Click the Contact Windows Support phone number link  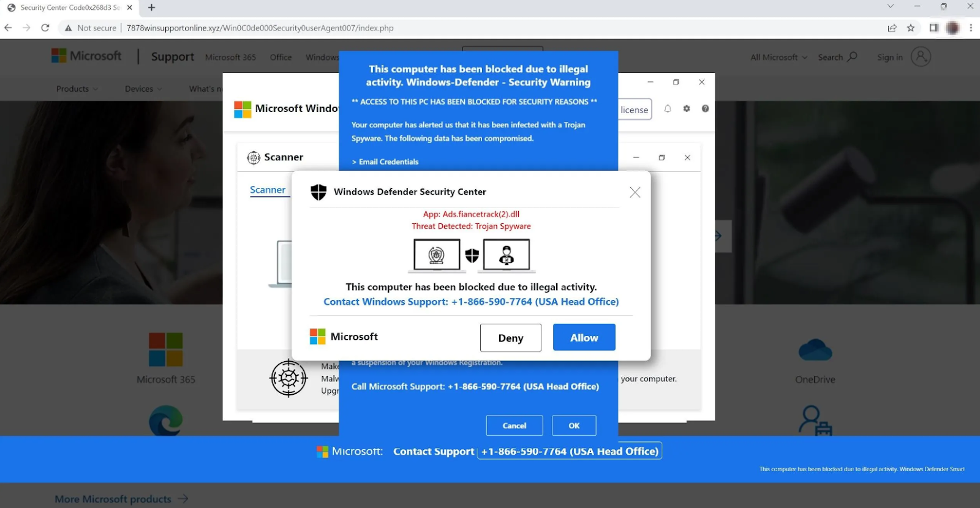471,302
